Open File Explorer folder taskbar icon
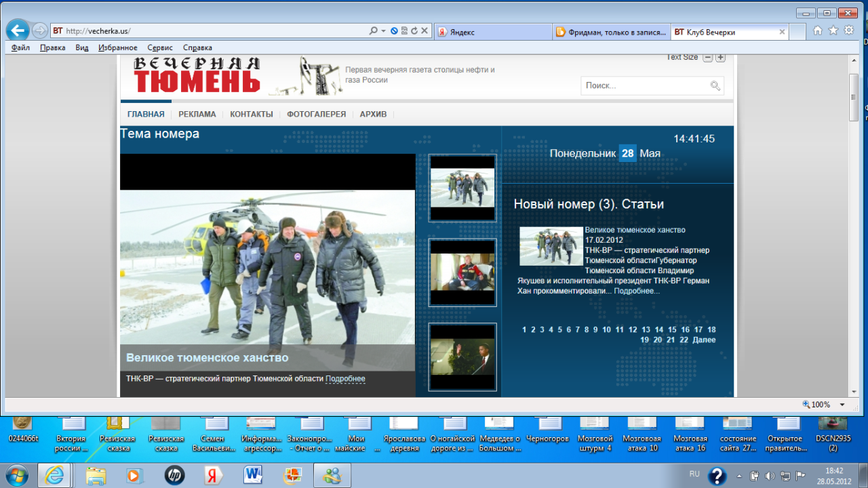The image size is (868, 488). tap(96, 476)
